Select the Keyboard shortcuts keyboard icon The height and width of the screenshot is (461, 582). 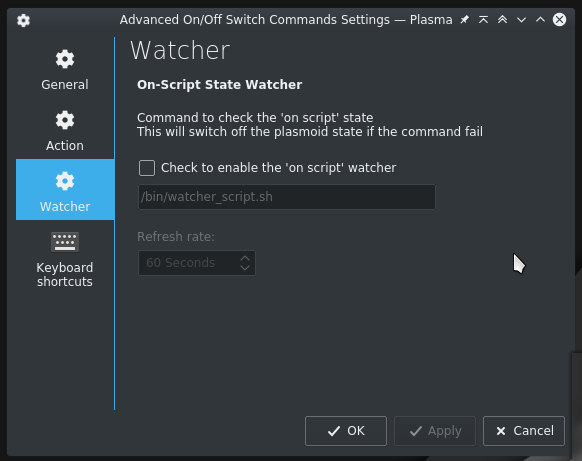click(65, 242)
